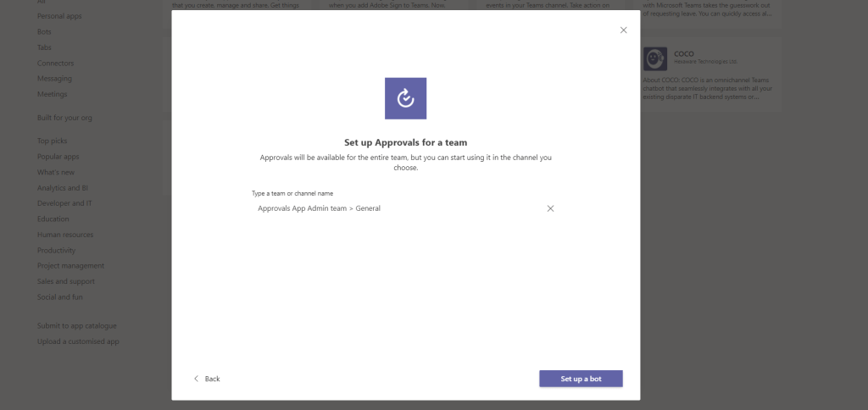Open the Messaging category
The image size is (868, 410).
pos(54,79)
